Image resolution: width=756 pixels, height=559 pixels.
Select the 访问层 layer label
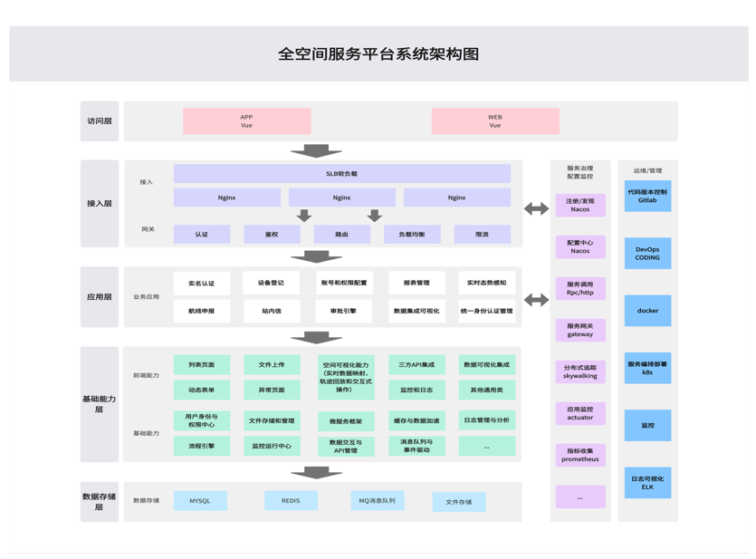(100, 121)
